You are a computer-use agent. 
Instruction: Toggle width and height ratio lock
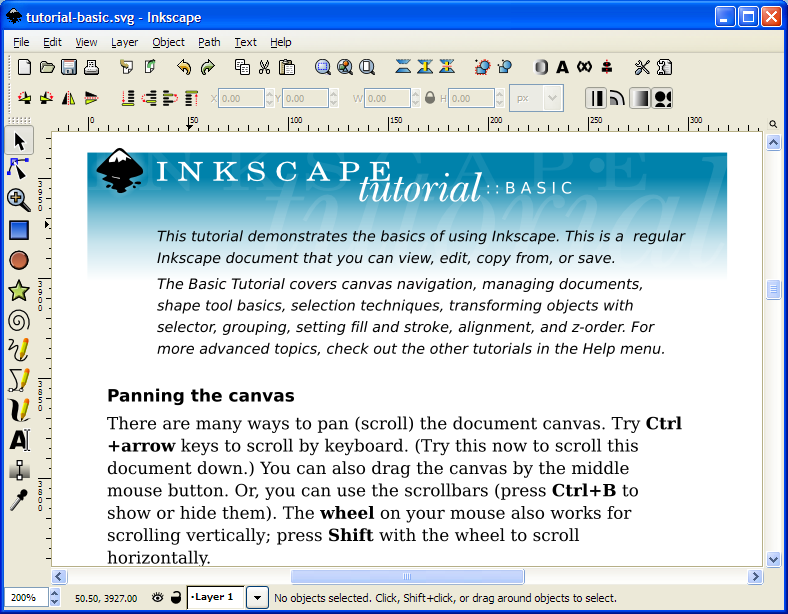(430, 98)
